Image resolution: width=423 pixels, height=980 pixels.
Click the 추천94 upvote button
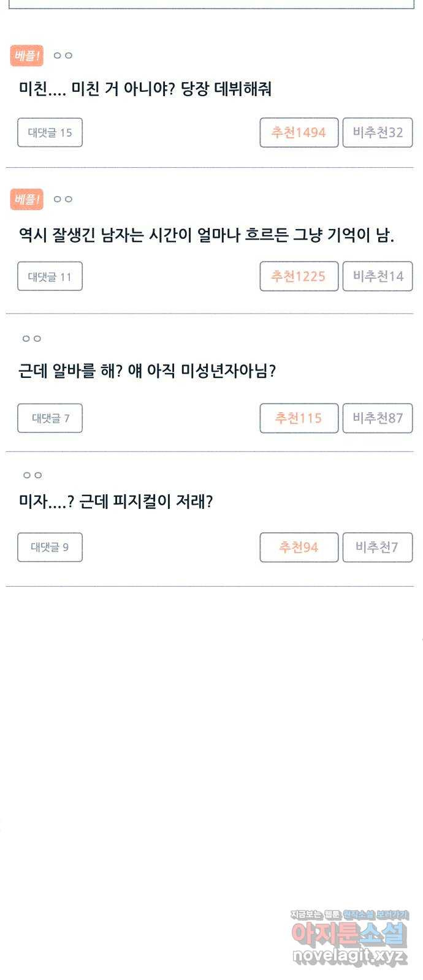click(x=299, y=547)
